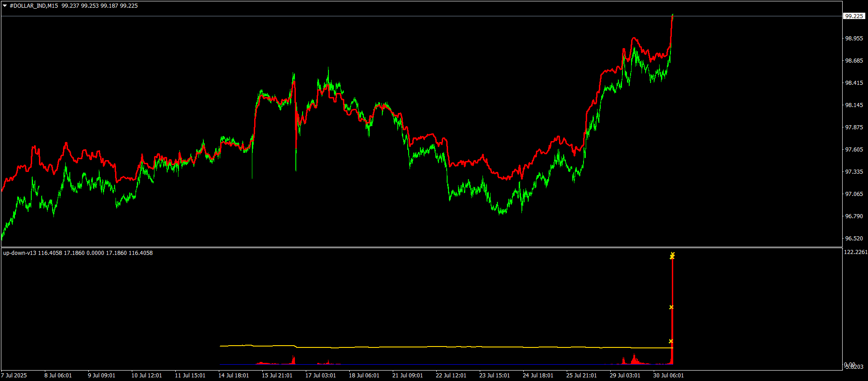Image resolution: width=868 pixels, height=381 pixels.
Task: Click the 98.415 price axis label
Action: point(854,83)
